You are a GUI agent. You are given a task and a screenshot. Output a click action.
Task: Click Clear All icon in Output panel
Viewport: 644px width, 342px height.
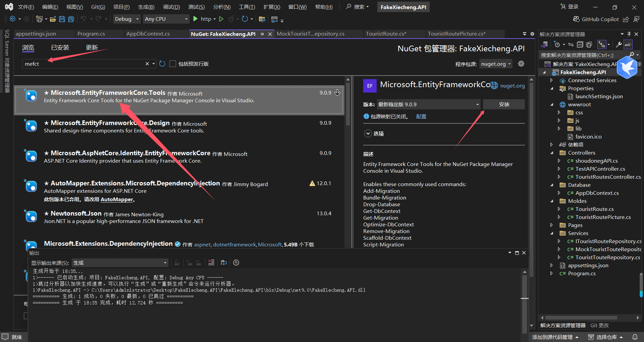pyautogui.click(x=211, y=263)
